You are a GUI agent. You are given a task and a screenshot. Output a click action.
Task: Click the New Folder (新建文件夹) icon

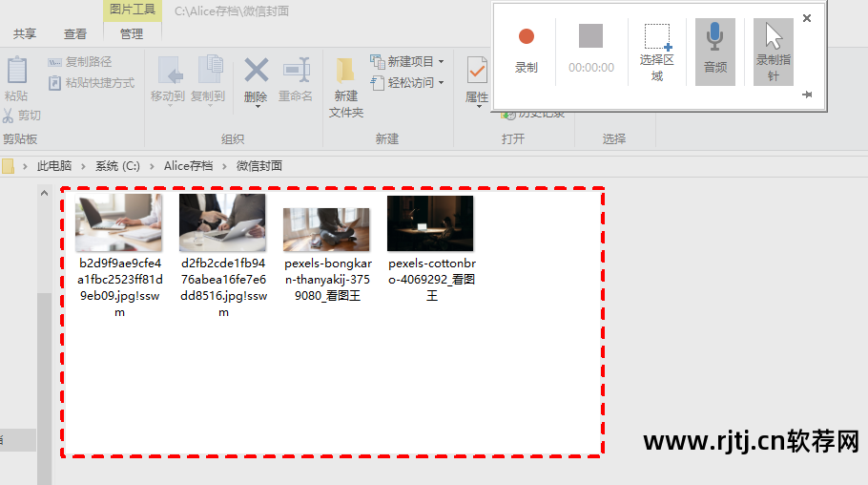coord(345,72)
